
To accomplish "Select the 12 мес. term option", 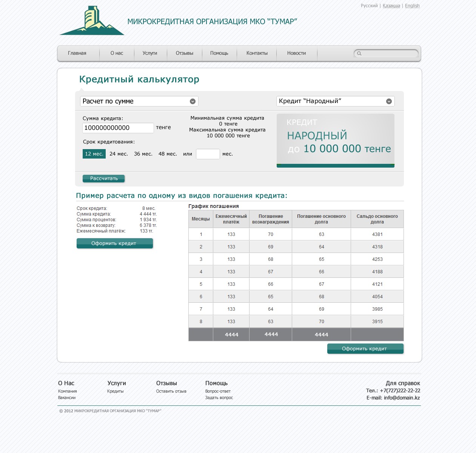I will click(94, 154).
